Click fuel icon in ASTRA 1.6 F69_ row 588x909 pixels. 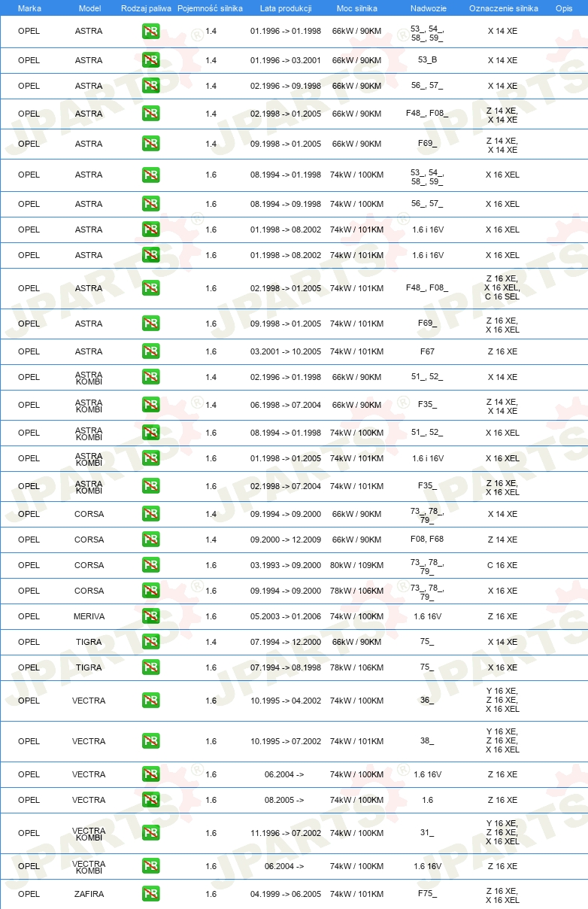click(x=150, y=324)
